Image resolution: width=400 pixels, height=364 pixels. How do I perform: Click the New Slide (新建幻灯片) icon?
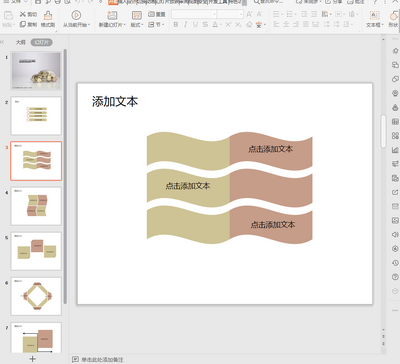click(112, 15)
